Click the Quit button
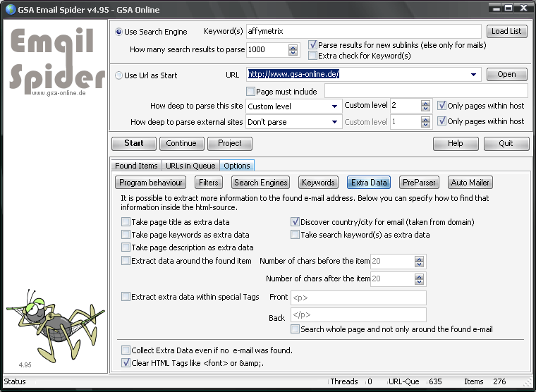This screenshot has width=536, height=392. [x=506, y=144]
